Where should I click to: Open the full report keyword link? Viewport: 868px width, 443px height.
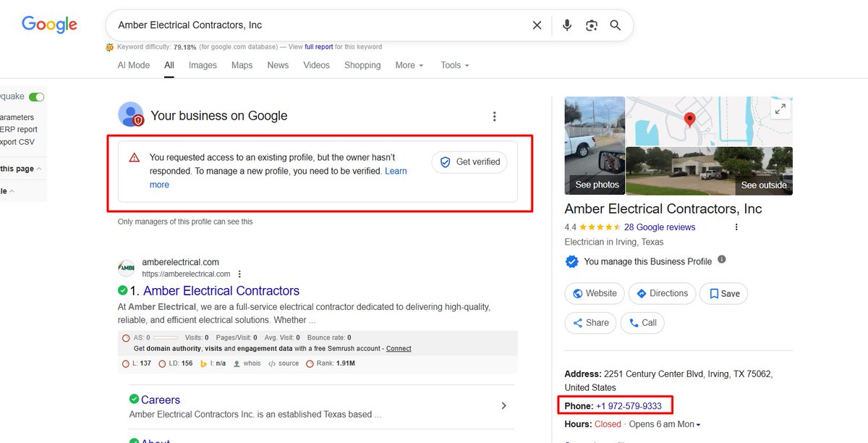point(319,47)
